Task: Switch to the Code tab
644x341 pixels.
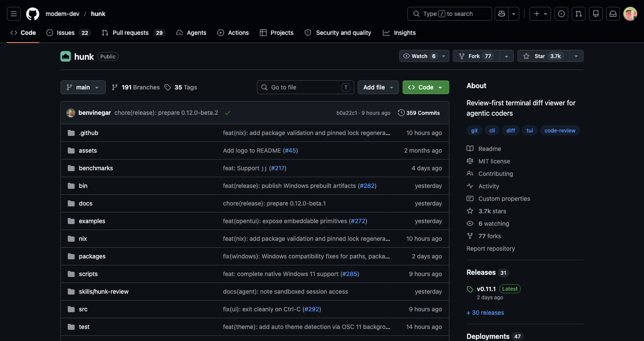Action: click(x=23, y=33)
